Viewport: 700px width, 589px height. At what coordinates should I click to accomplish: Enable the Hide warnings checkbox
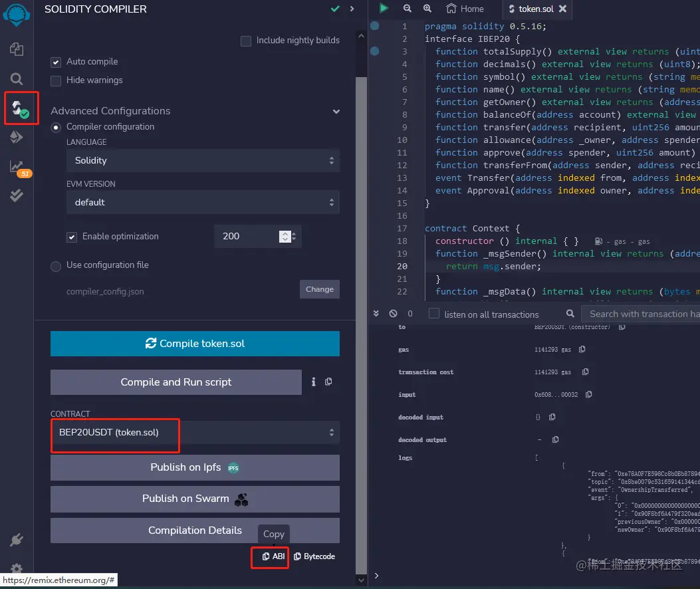click(56, 81)
